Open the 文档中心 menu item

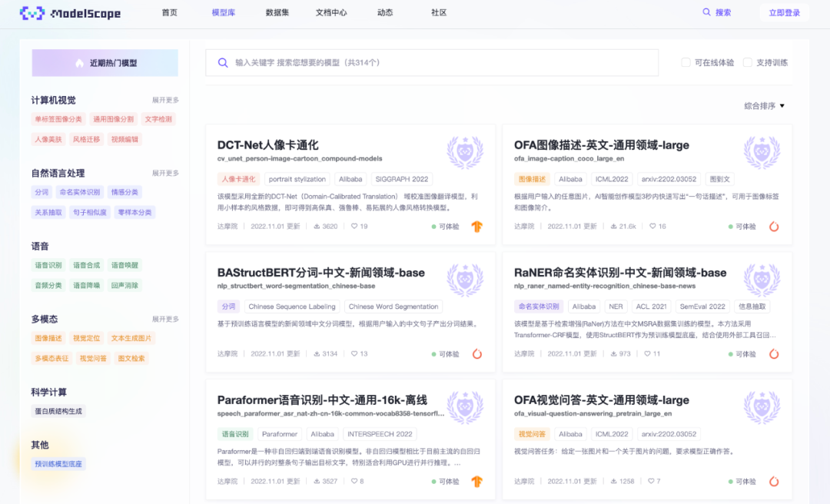330,13
